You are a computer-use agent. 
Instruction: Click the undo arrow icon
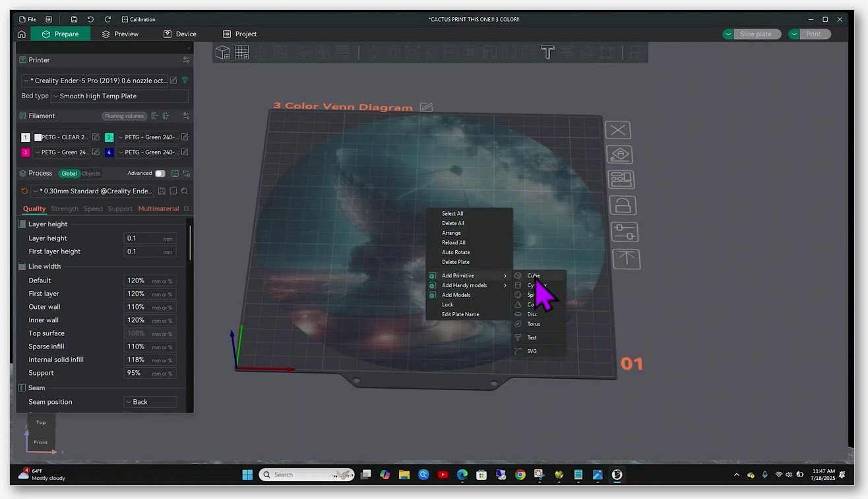(91, 19)
